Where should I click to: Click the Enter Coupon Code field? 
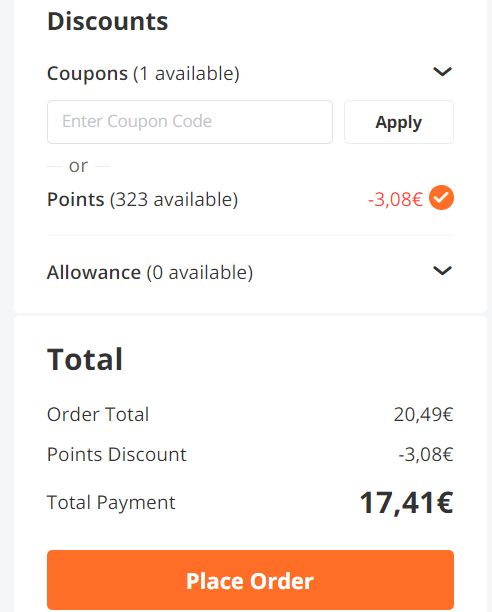(190, 122)
